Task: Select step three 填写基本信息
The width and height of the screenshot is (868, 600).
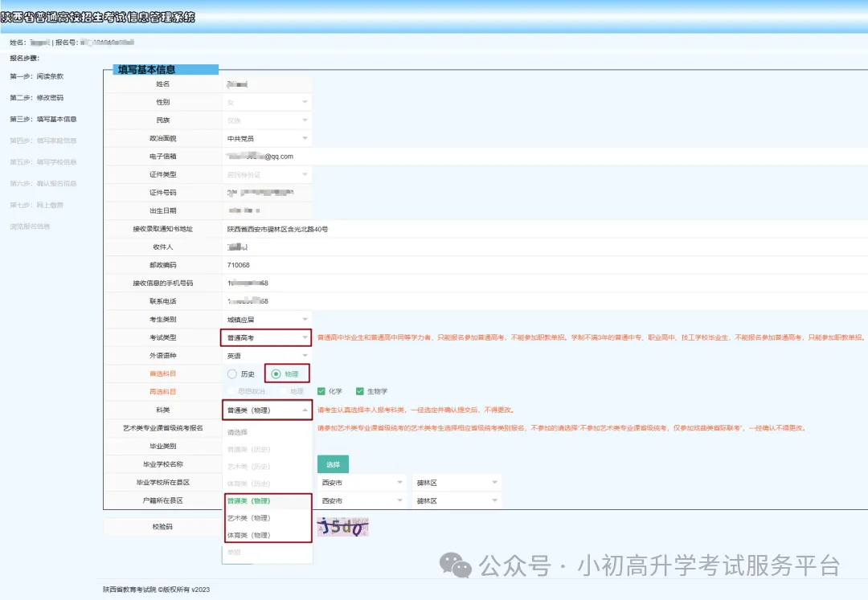Action: [43, 120]
